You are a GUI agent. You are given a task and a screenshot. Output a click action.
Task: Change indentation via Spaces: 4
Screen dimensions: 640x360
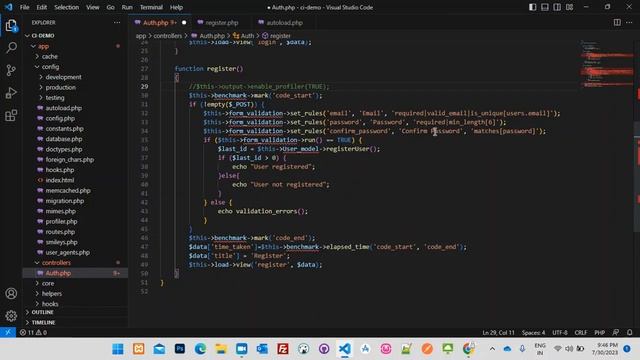point(533,332)
